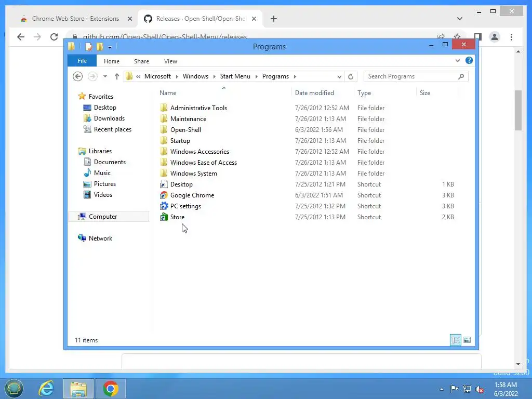Show hidden breadcrumb path chevrons
532x399 pixels.
point(138,76)
